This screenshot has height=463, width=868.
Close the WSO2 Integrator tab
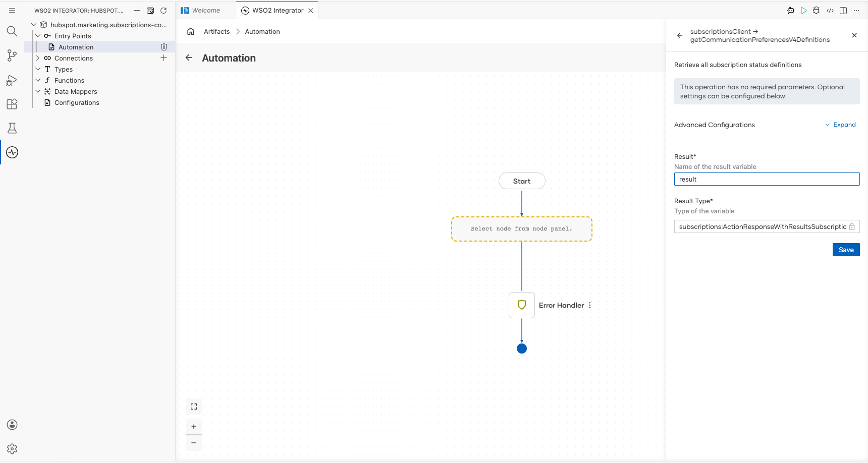point(311,10)
